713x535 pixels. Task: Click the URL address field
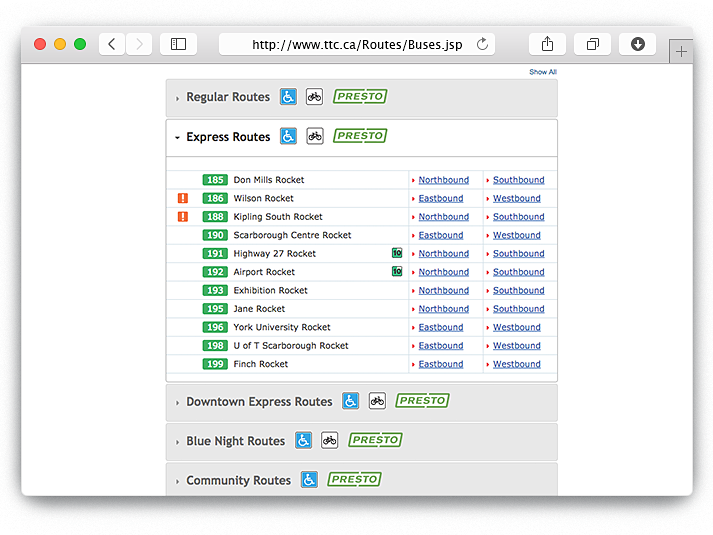[357, 44]
